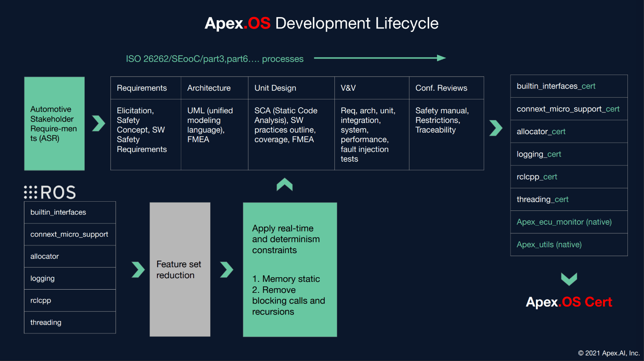The height and width of the screenshot is (361, 644).
Task: Click the Architecture column header
Action: [215, 88]
